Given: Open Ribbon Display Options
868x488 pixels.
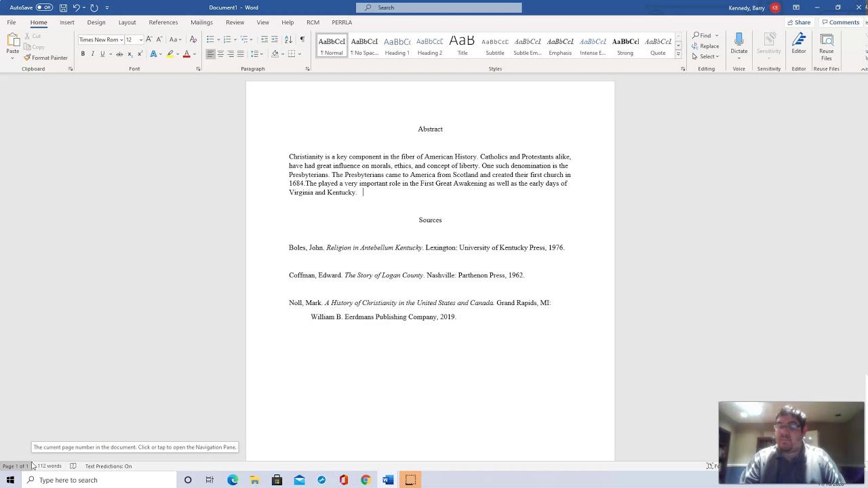Looking at the screenshot, I should pos(796,7).
